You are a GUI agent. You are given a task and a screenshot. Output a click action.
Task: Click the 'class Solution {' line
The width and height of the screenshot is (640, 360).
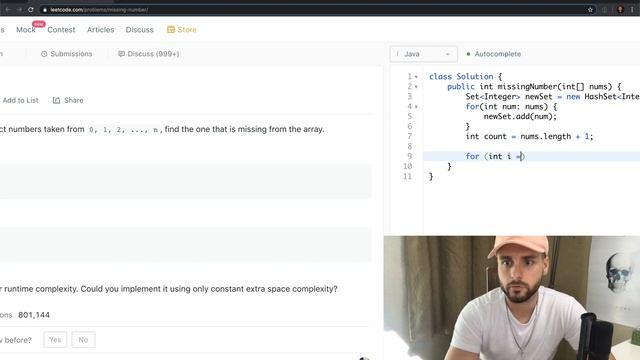465,76
